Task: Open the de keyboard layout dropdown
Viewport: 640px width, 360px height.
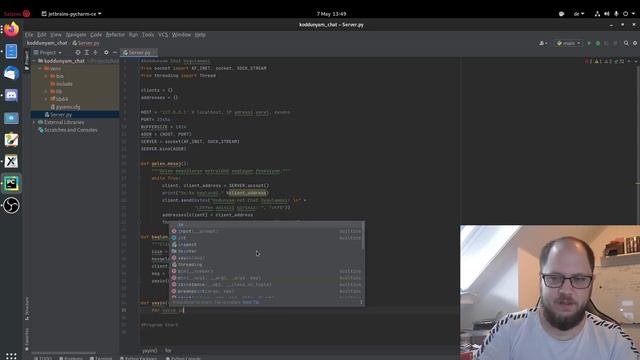Action: 579,13
